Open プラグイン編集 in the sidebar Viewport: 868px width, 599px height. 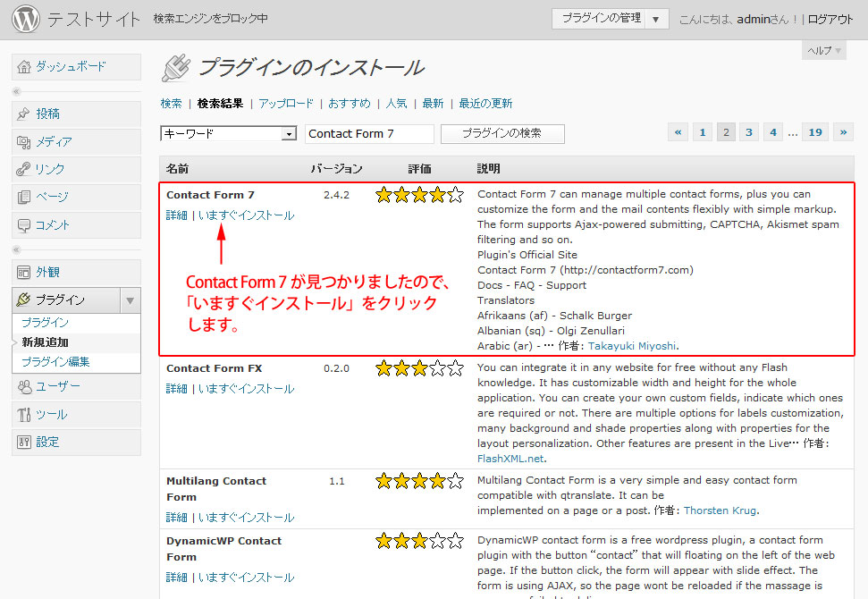click(x=55, y=362)
